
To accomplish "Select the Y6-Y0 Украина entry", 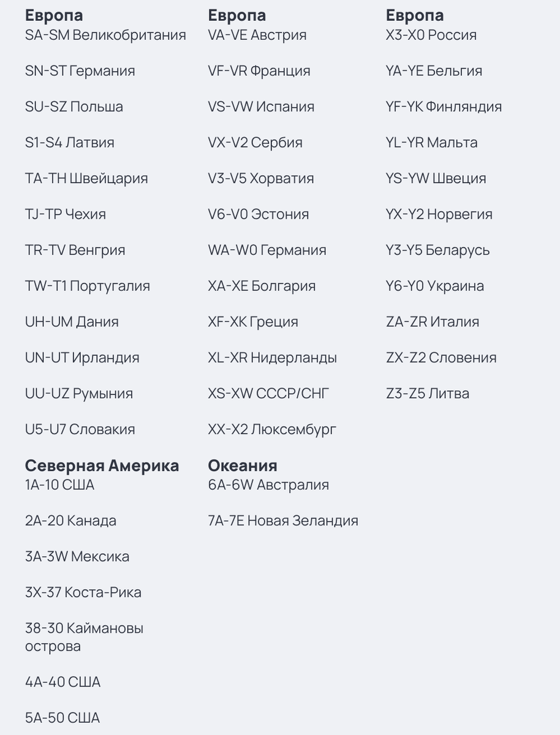I will [435, 286].
